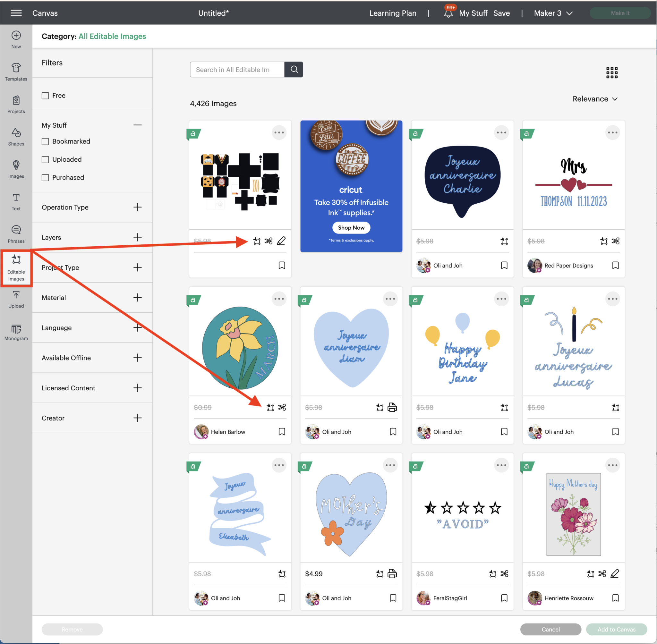Viewport: 657px width, 644px height.
Task: Click the search magnifier button
Action: (x=294, y=69)
